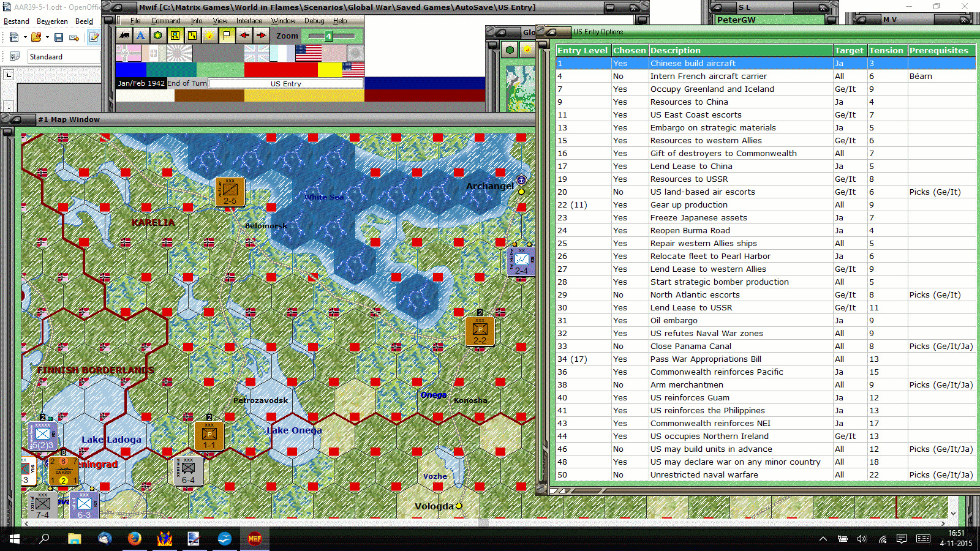Select the 1-1 unit counter by Lake Onega
Image resolution: width=980 pixels, height=551 pixels.
click(209, 436)
